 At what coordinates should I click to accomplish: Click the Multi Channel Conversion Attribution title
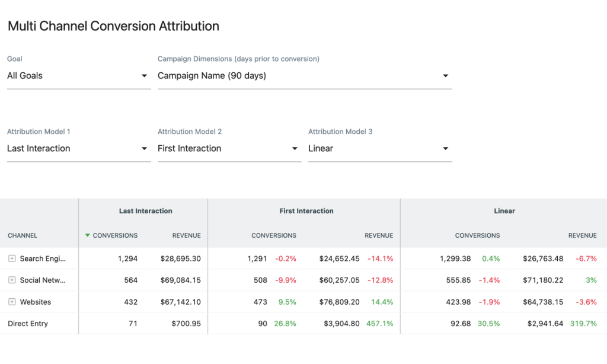point(113,26)
